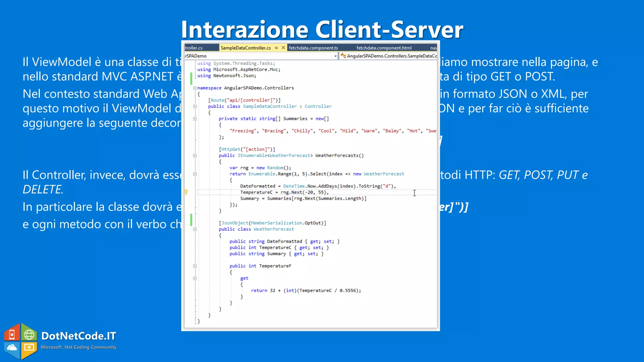The image size is (644, 362).
Task: Click the DotNetCode.IT logo tiles
Action: click(20, 342)
